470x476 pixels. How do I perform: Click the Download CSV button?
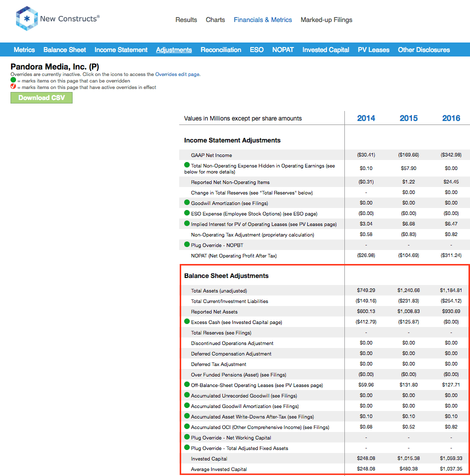(x=42, y=98)
